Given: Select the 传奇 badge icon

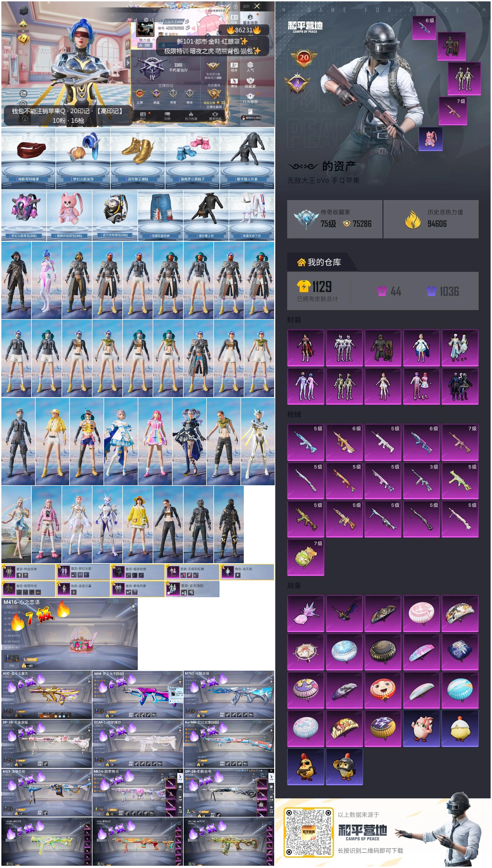Looking at the screenshot, I should [173, 94].
